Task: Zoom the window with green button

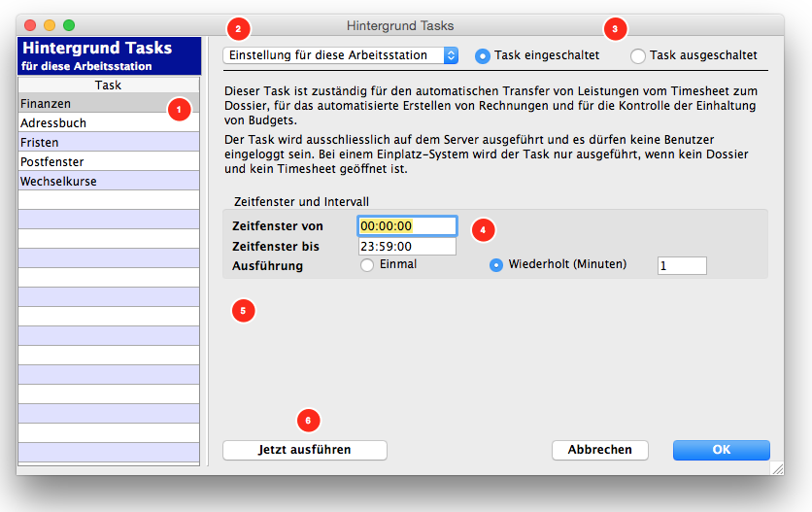Action: pos(69,25)
